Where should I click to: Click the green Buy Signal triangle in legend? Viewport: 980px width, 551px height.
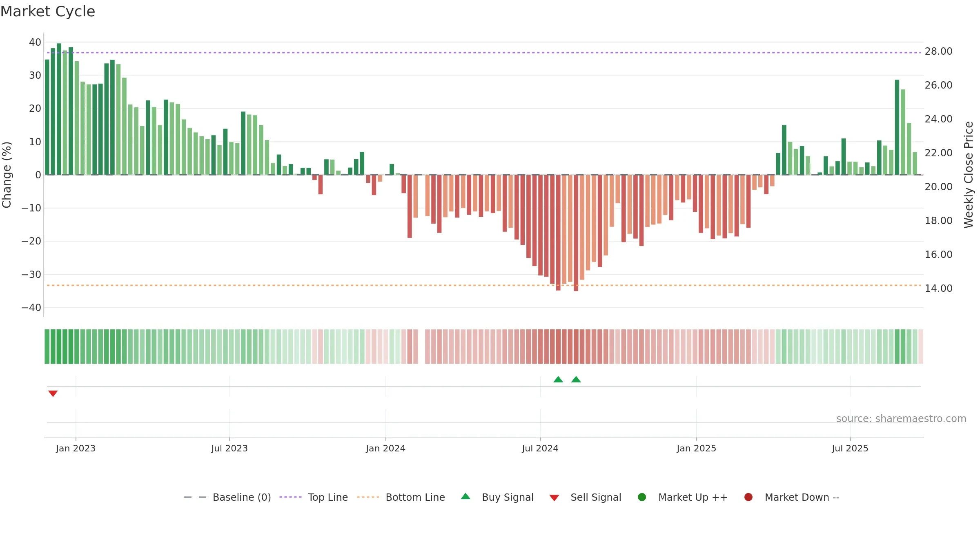[x=465, y=496]
